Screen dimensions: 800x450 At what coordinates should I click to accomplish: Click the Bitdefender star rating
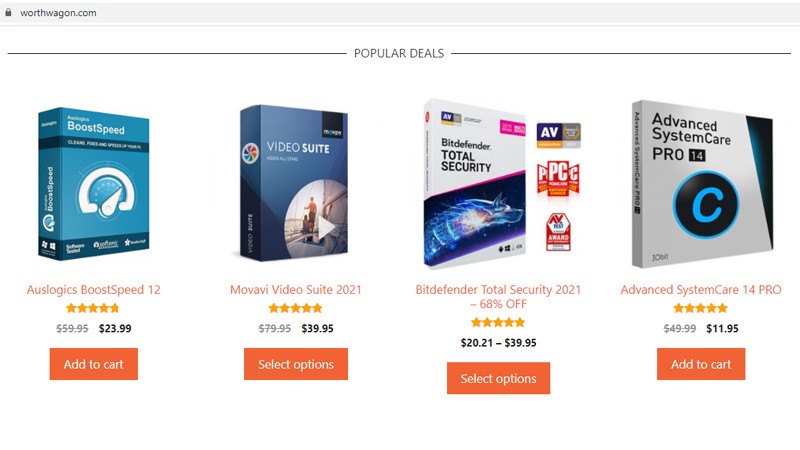[498, 322]
